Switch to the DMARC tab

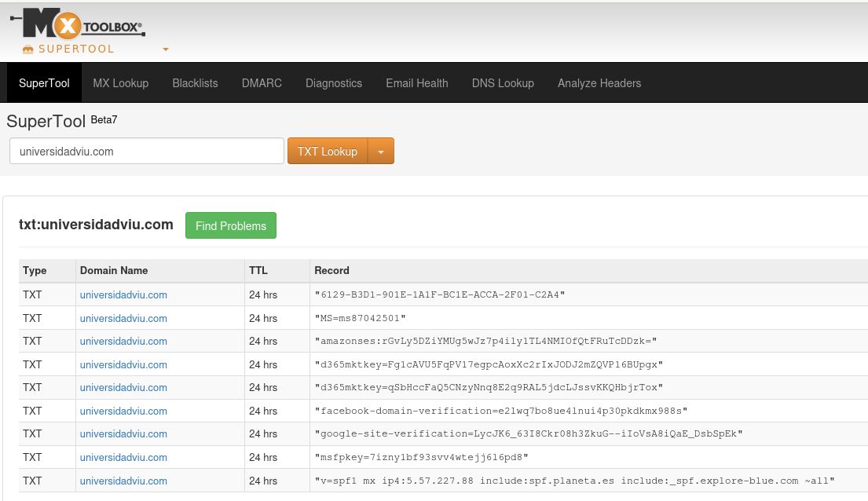(262, 83)
